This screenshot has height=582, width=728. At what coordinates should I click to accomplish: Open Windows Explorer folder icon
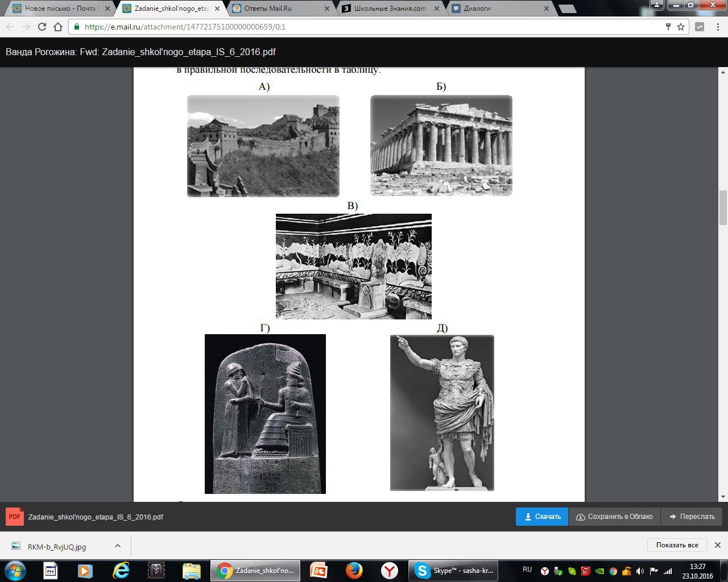pos(191,571)
